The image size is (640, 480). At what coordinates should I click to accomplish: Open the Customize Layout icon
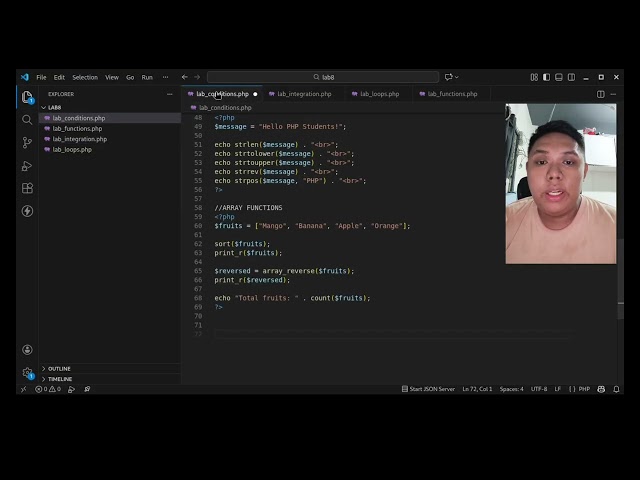click(x=534, y=77)
